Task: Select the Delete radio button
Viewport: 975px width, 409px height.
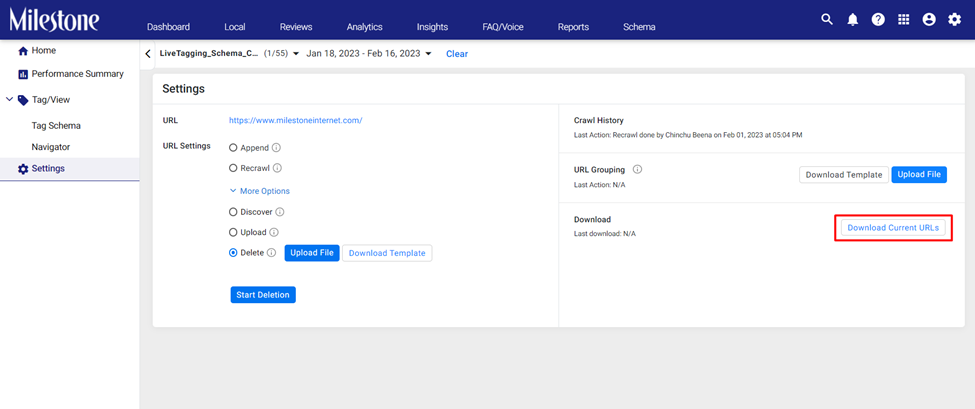Action: pos(233,253)
